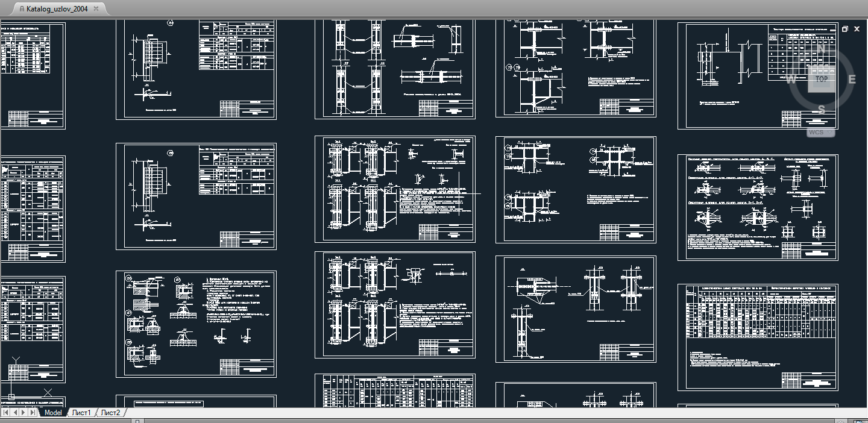This screenshot has height=423, width=868.
Task: Switch to the Лист1 layout tab
Action: (x=81, y=413)
